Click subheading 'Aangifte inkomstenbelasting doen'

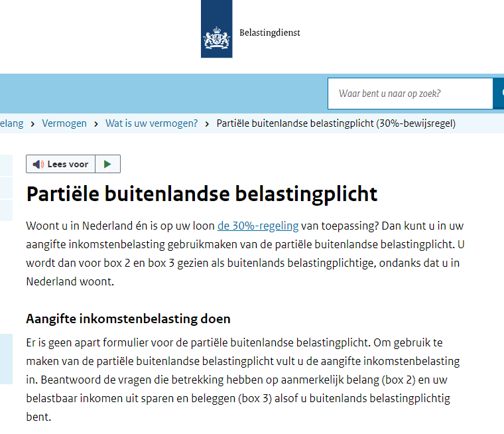coord(128,319)
